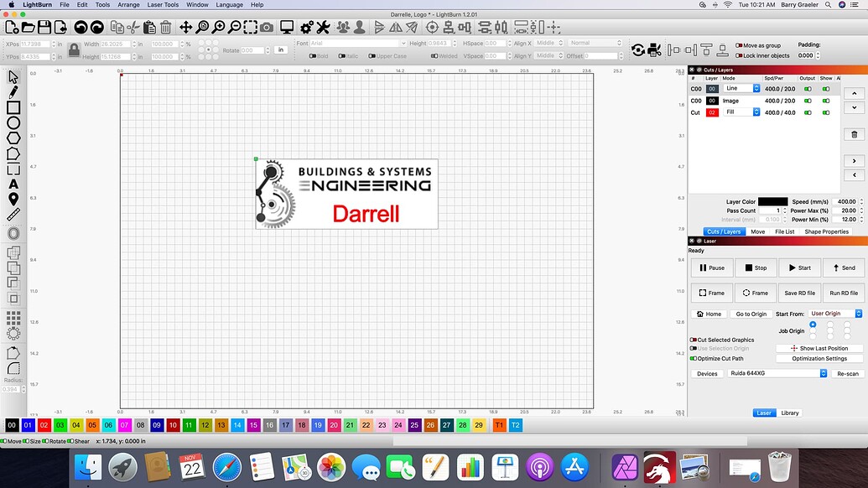868x488 pixels.
Task: Toggle Lock inner objects switch
Action: point(739,55)
